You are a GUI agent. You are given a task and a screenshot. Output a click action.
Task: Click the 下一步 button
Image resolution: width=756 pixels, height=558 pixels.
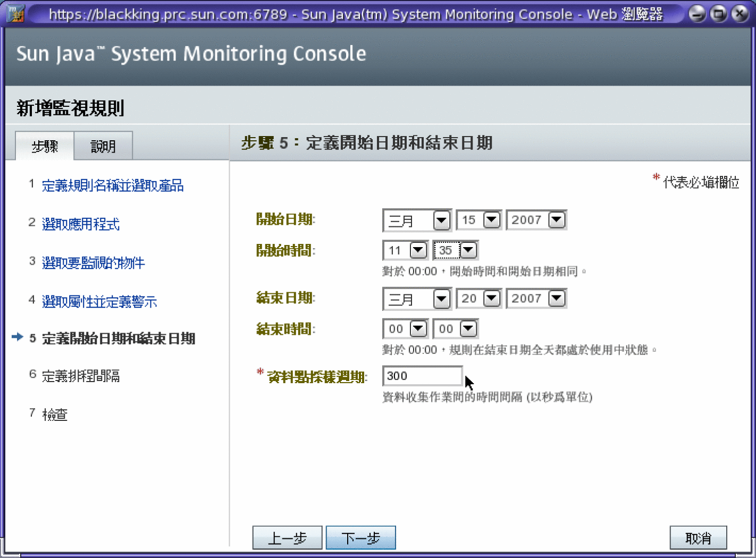click(x=360, y=538)
